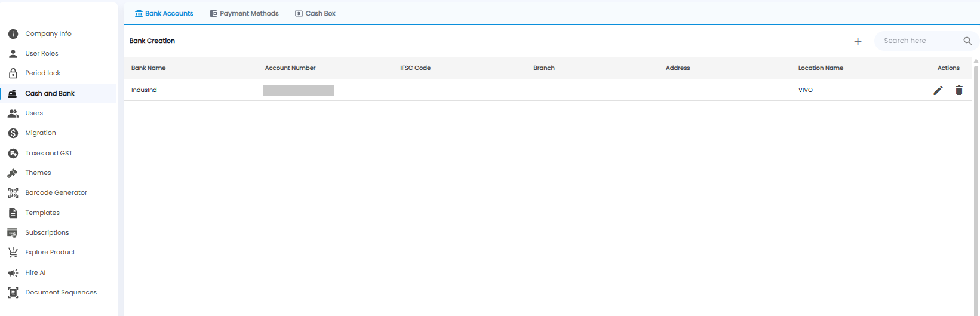Click the Templates document icon

(x=13, y=213)
